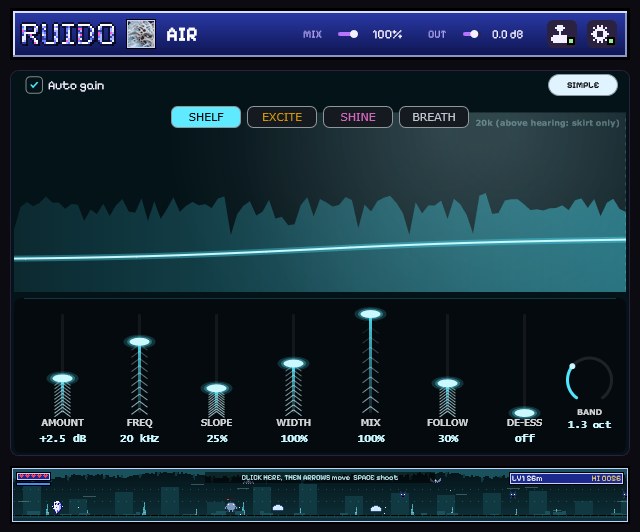Switch to SIMPLE view mode

582,85
